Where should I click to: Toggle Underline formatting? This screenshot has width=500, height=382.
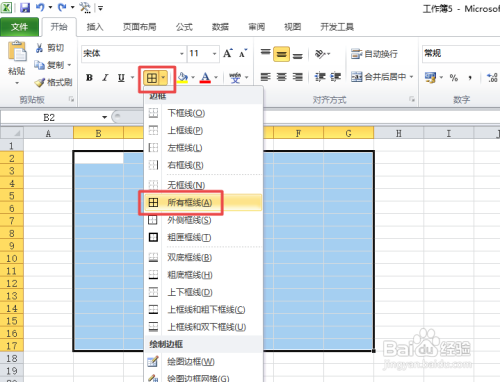pos(121,78)
